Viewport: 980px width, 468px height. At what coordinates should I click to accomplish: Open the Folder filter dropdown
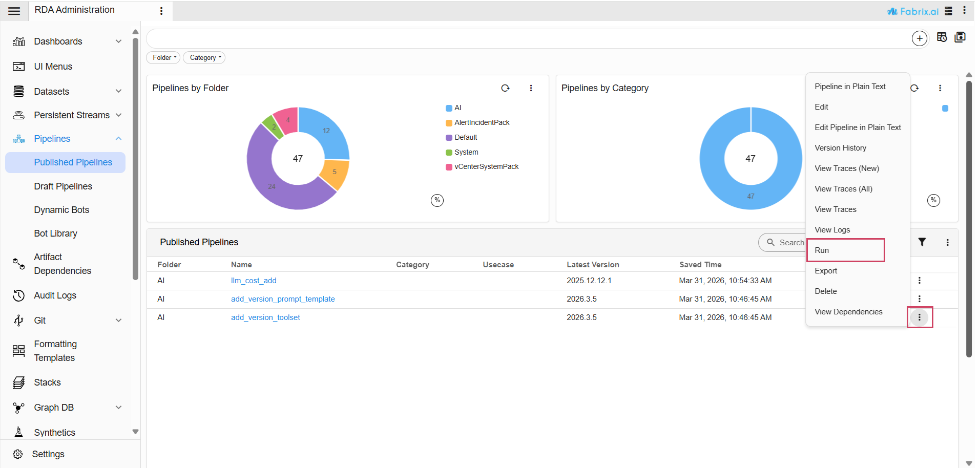coord(163,58)
